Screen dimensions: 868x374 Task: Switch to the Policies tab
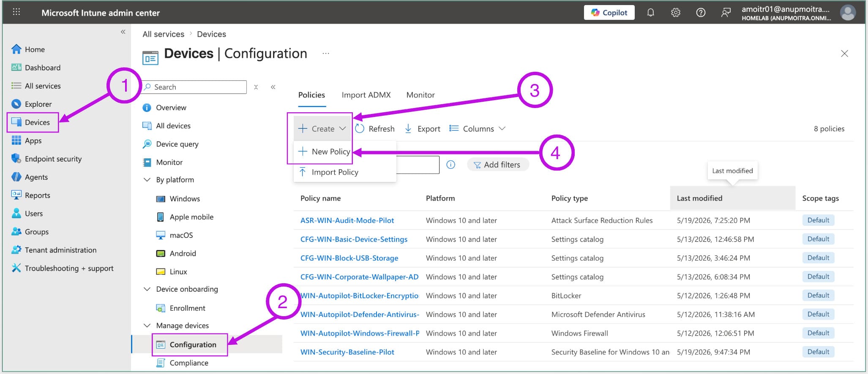(x=311, y=95)
